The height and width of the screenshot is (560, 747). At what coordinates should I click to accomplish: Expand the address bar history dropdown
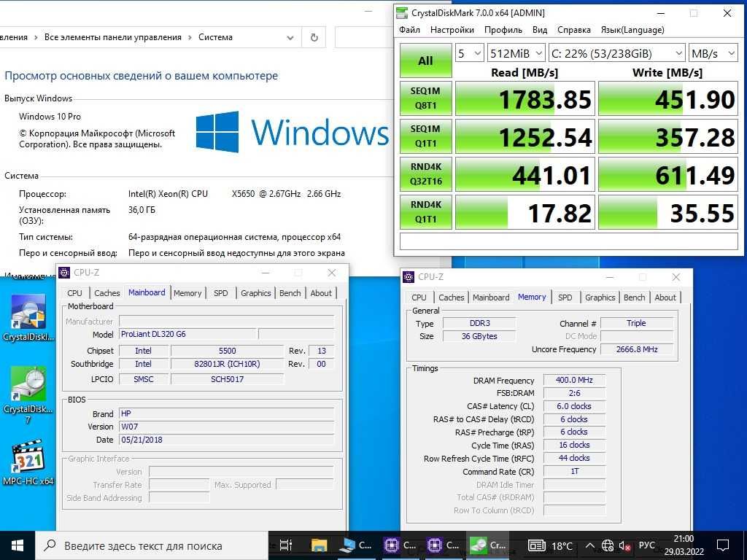[x=290, y=38]
